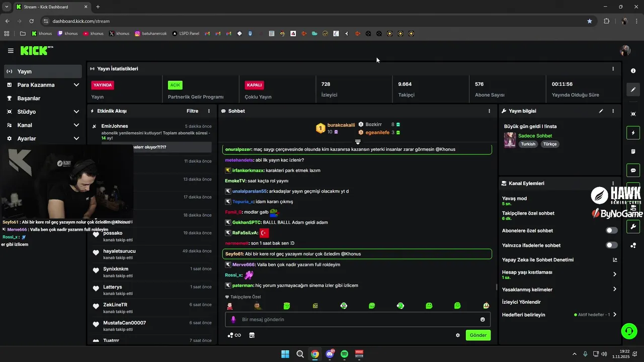Toggle Abonelere özel sohbet switch
Image resolution: width=644 pixels, height=362 pixels.
611,230
